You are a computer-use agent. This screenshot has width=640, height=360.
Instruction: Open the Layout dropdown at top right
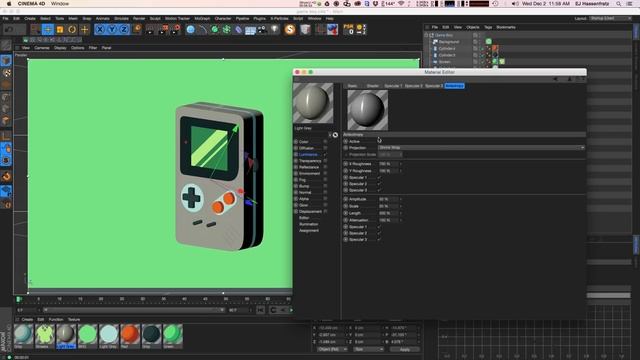coord(610,18)
